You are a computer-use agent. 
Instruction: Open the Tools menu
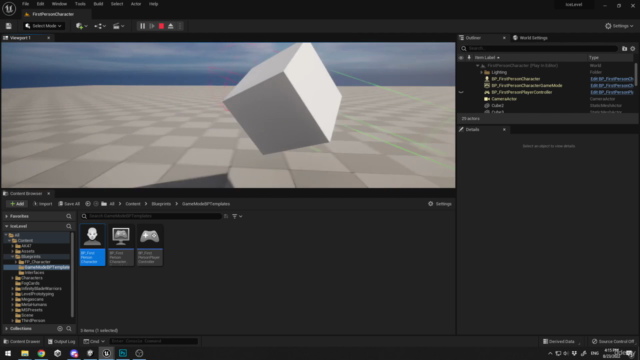pyautogui.click(x=80, y=4)
